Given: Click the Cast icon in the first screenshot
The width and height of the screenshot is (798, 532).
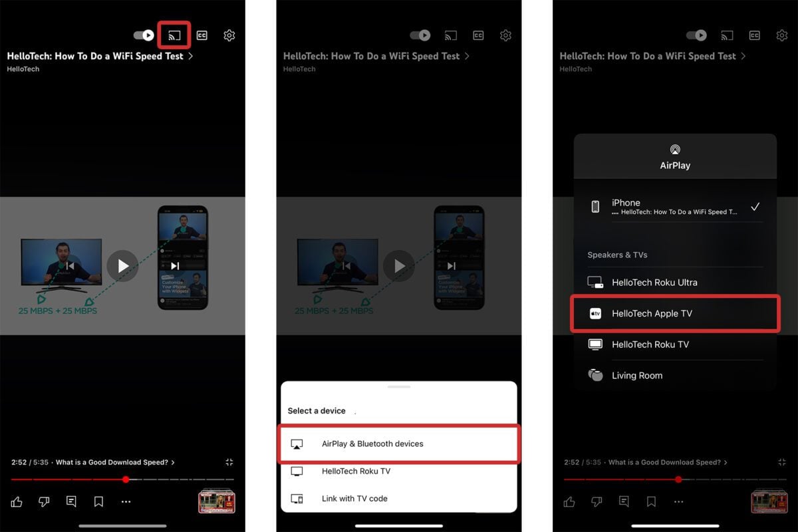Looking at the screenshot, I should [173, 35].
